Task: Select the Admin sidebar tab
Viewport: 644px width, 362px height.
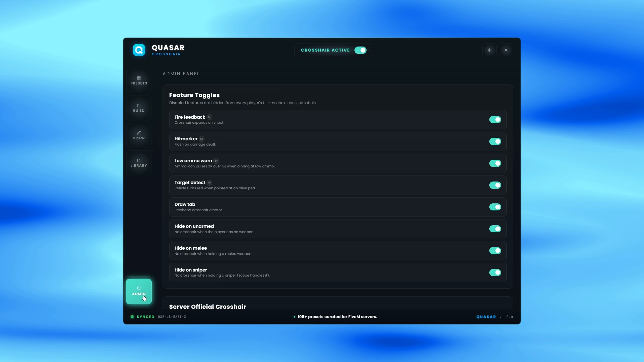Action: point(139,291)
